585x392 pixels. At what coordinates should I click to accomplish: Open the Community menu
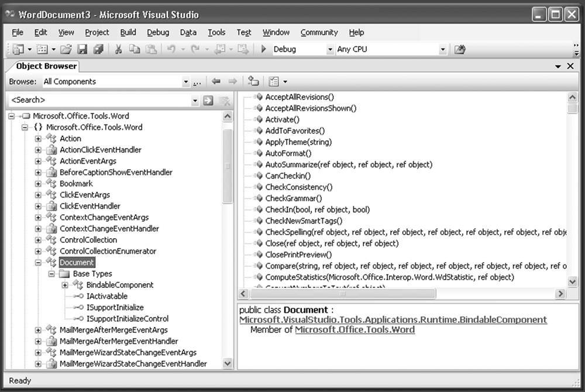point(319,32)
